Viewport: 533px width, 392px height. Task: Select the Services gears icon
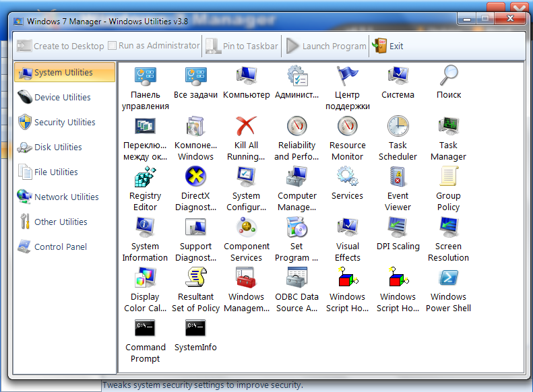347,177
